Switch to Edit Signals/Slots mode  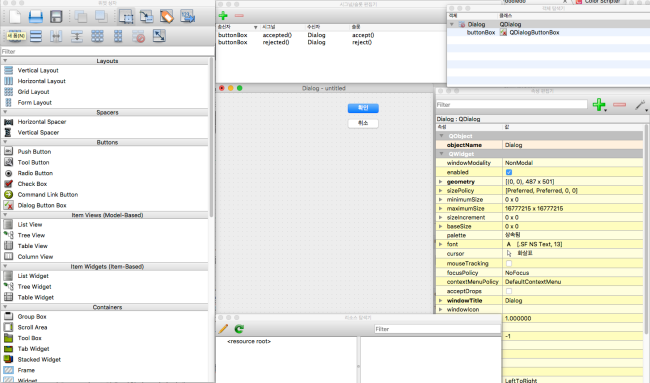coord(146,17)
